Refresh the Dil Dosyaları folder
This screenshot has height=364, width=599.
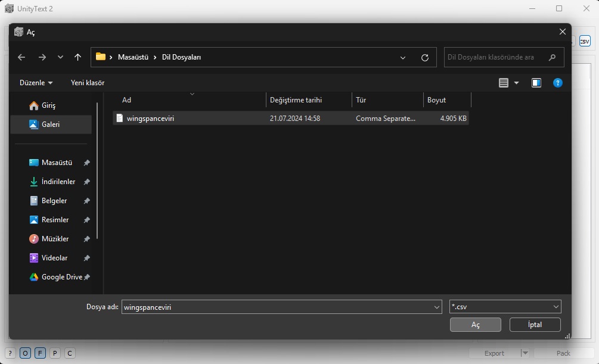425,58
